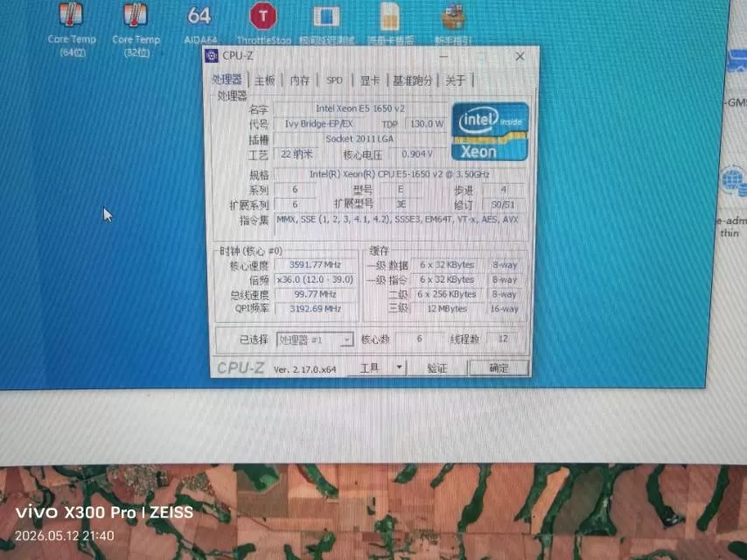Viewport: 747px width, 560px height.
Task: Click the CPU-Z title bar app icon
Action: (212, 56)
